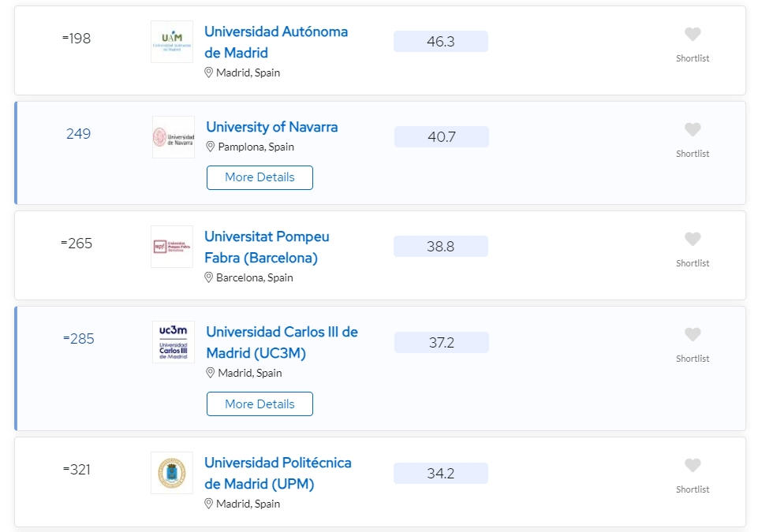Go to Universidad Politécnica de Madrid link
Image resolution: width=758 pixels, height=532 pixels.
[x=278, y=473]
